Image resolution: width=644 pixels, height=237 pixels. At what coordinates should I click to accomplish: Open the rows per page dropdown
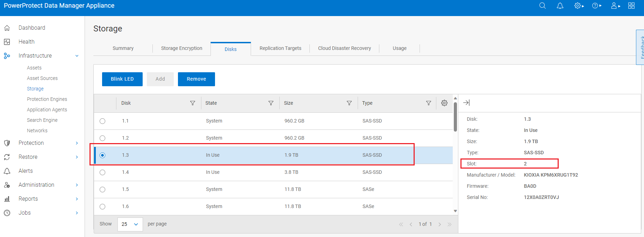(130, 224)
